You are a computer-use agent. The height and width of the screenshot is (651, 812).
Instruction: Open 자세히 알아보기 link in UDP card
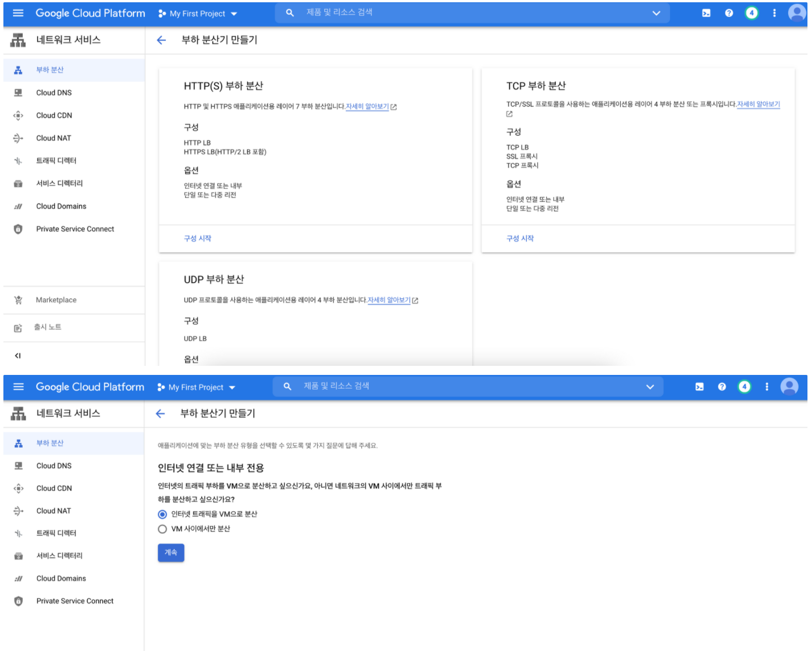(x=389, y=301)
